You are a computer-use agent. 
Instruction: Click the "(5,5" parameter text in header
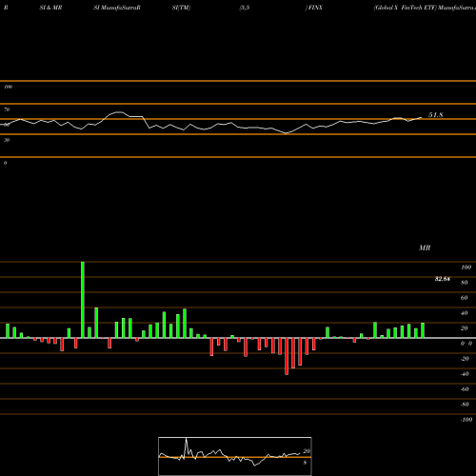pos(245,8)
